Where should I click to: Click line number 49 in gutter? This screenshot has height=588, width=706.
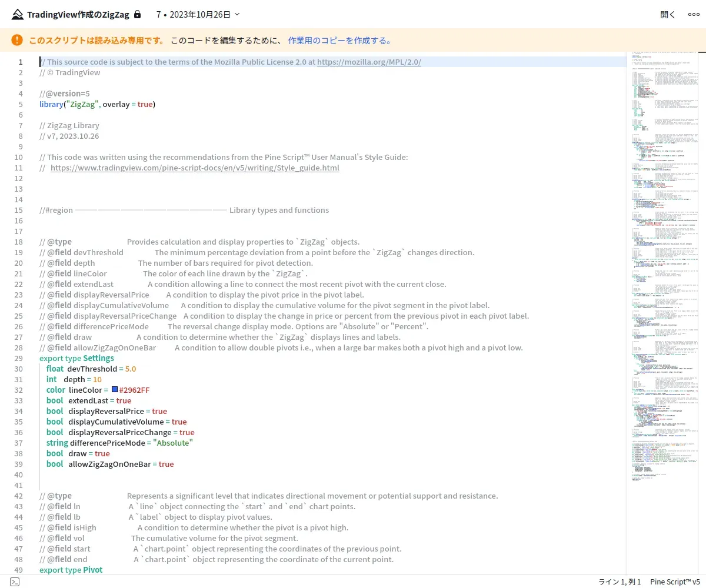[x=18, y=570]
